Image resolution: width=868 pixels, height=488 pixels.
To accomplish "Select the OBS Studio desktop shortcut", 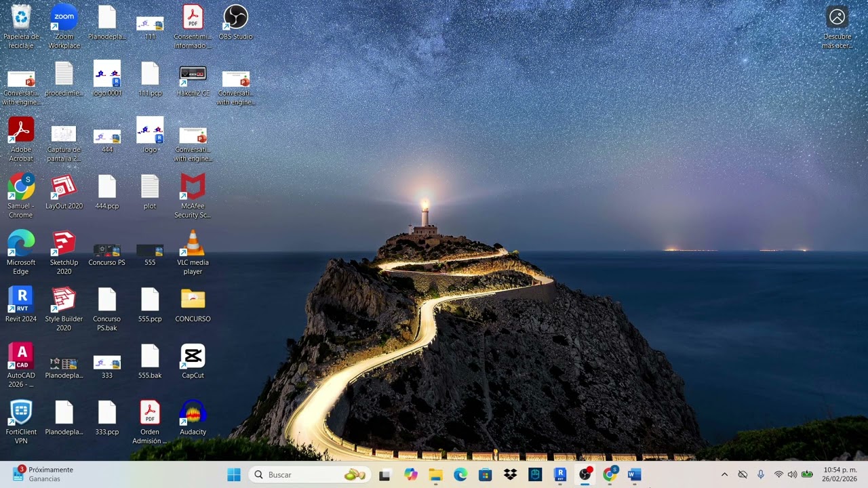I will [235, 22].
